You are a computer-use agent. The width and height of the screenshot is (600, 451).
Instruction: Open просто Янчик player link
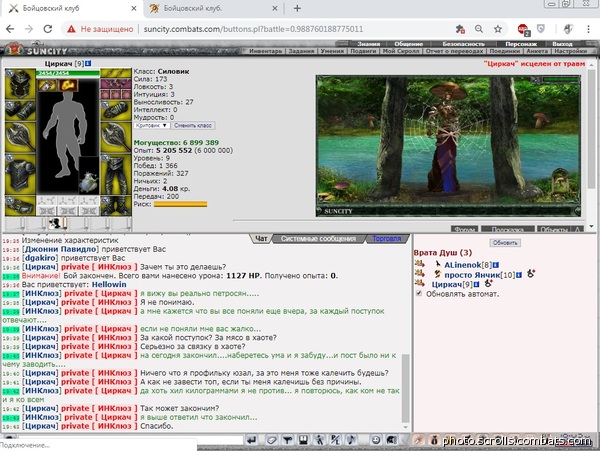pyautogui.click(x=472, y=275)
